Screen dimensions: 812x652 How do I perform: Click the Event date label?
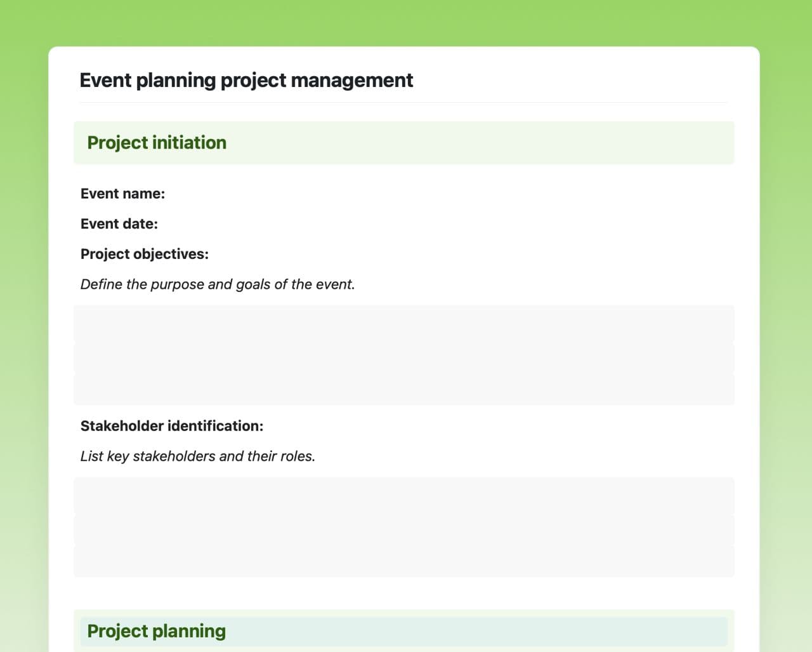pyautogui.click(x=119, y=224)
